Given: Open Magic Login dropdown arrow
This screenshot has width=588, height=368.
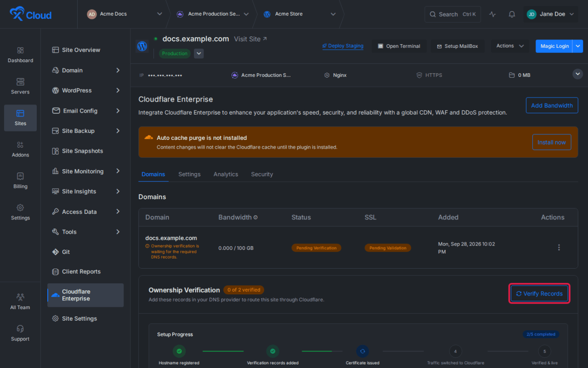Looking at the screenshot, I should click(x=578, y=46).
